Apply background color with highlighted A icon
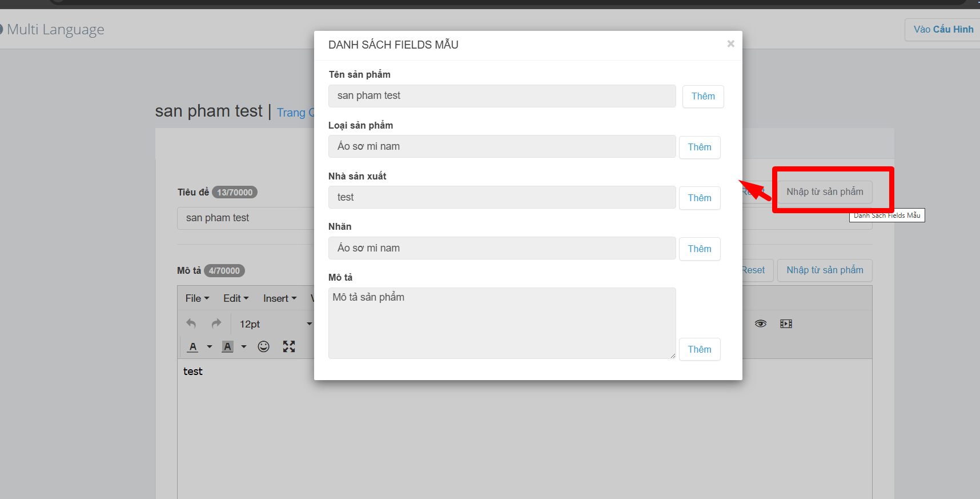The image size is (980, 499). click(227, 346)
